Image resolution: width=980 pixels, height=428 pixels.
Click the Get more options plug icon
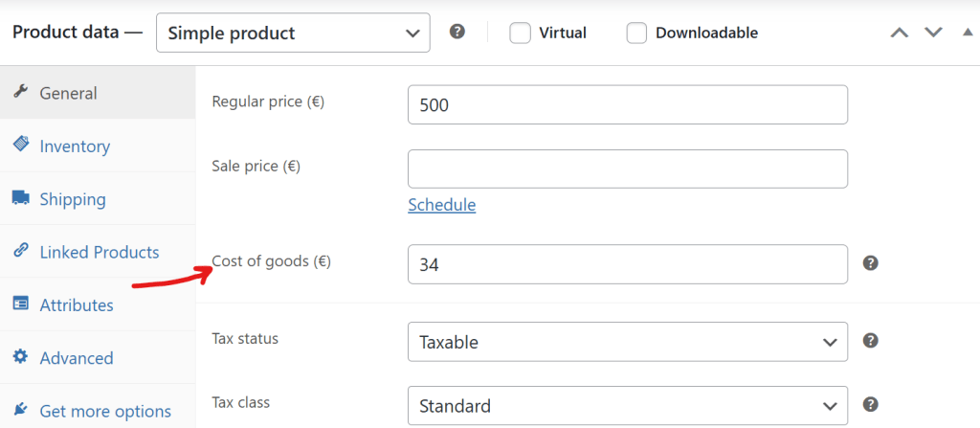[21, 411]
